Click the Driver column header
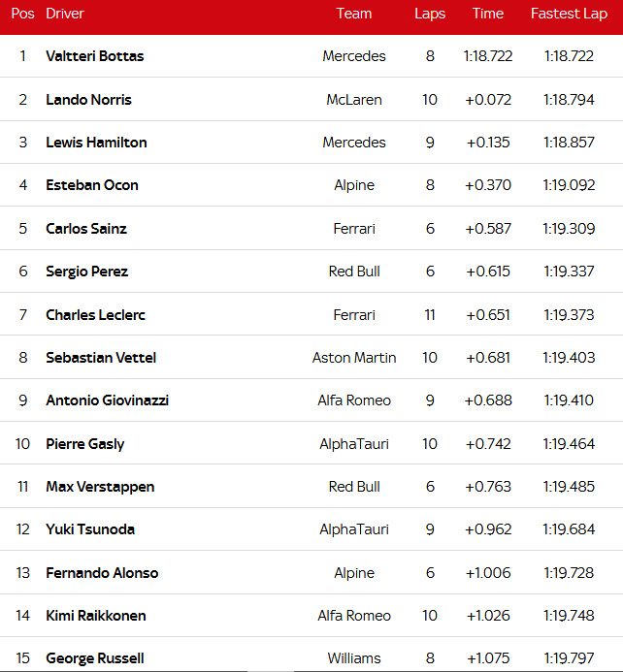Screen dimensions: 623x672 [x=65, y=14]
